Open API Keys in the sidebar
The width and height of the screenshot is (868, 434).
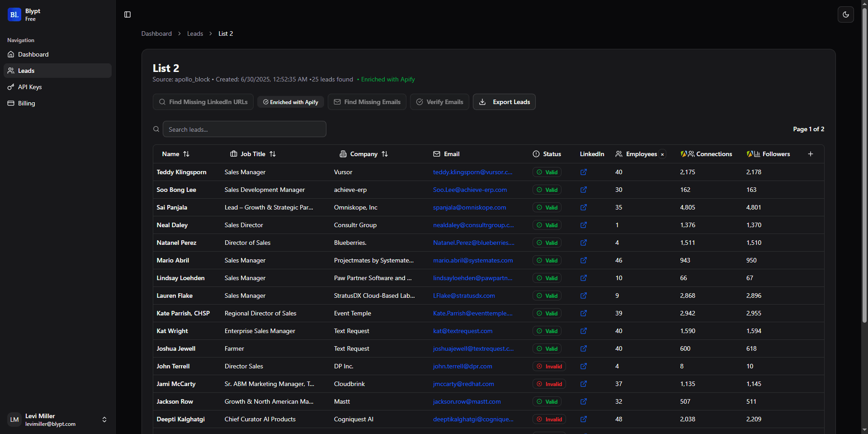tap(57, 87)
